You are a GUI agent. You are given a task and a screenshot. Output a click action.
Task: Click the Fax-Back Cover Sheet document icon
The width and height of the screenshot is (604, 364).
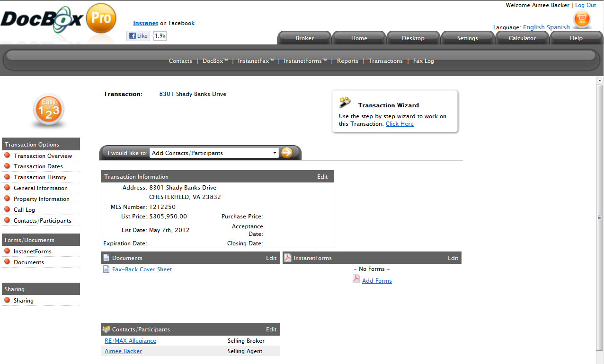point(106,269)
